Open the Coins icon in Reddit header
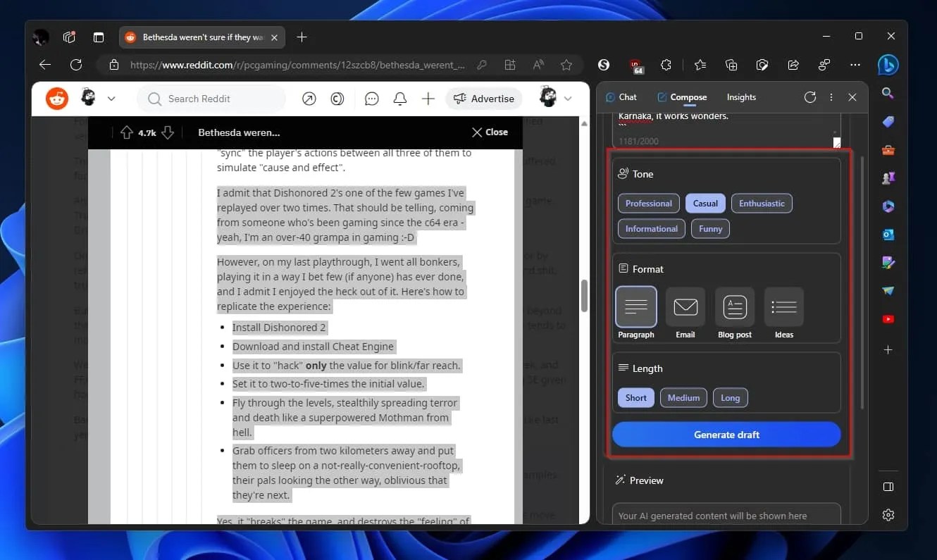The image size is (937, 560). (x=337, y=99)
